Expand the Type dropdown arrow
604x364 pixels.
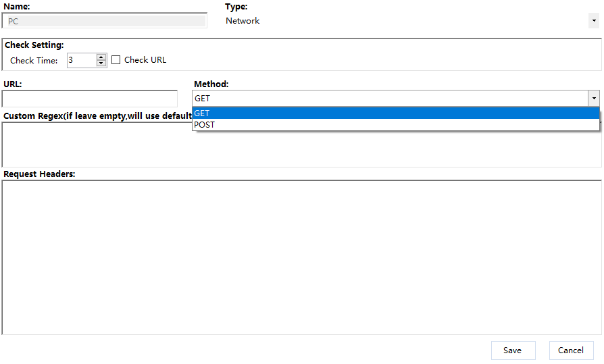594,21
